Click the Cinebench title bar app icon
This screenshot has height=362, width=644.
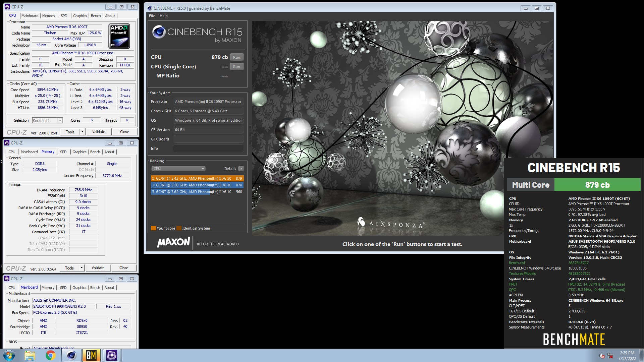[149, 8]
